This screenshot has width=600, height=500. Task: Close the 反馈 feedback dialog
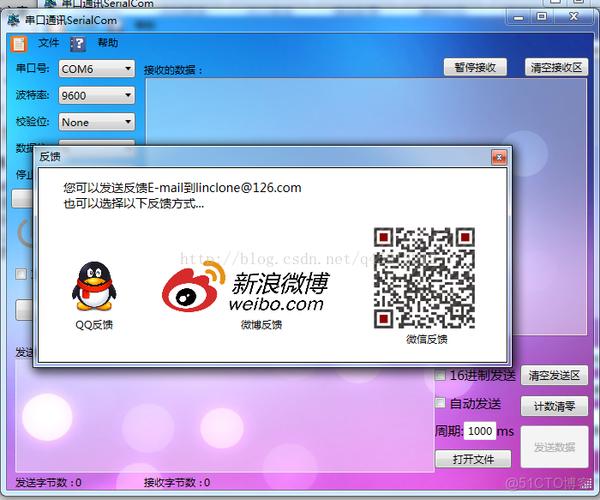click(499, 157)
